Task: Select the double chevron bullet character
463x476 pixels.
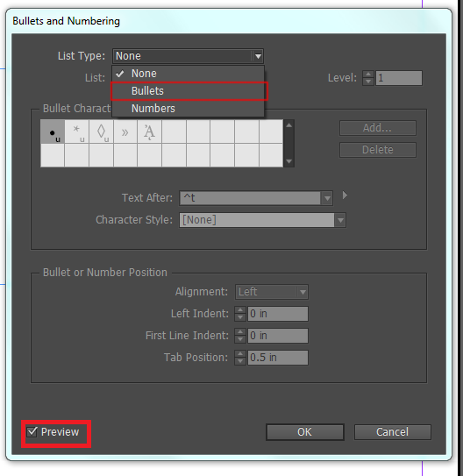Action: pos(125,131)
